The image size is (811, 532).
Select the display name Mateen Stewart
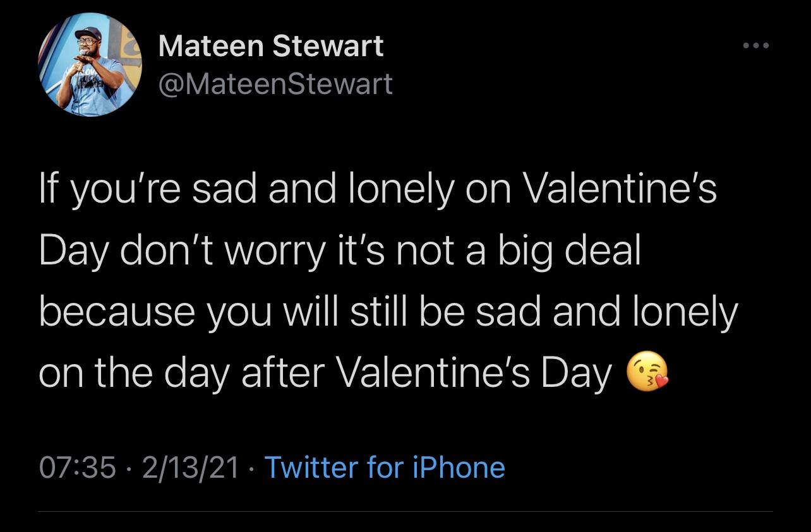[x=270, y=45]
